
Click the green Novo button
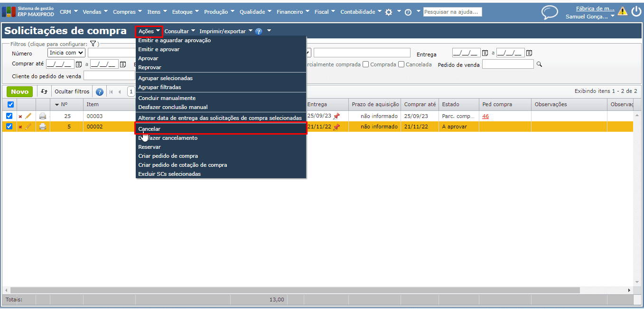[19, 92]
